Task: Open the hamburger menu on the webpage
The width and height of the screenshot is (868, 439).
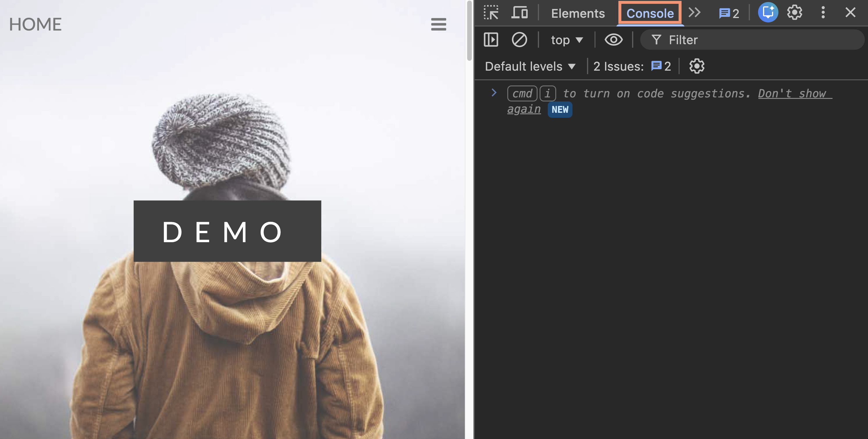Action: [438, 24]
